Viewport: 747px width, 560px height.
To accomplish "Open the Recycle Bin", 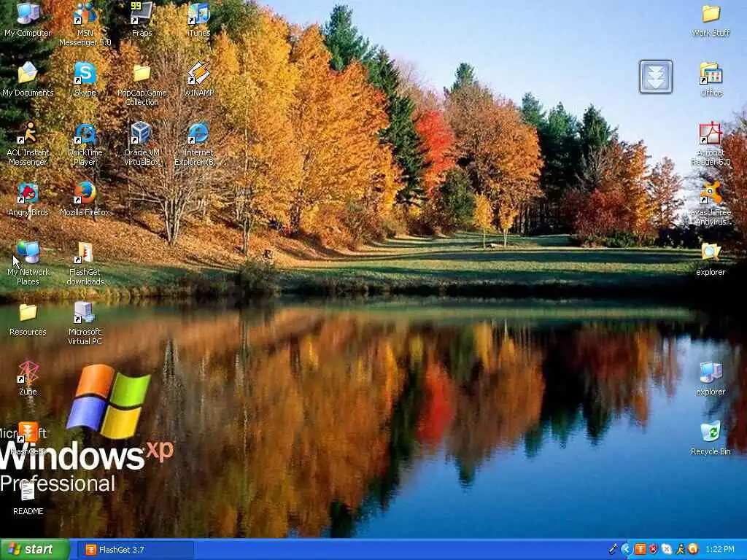I will 711,438.
